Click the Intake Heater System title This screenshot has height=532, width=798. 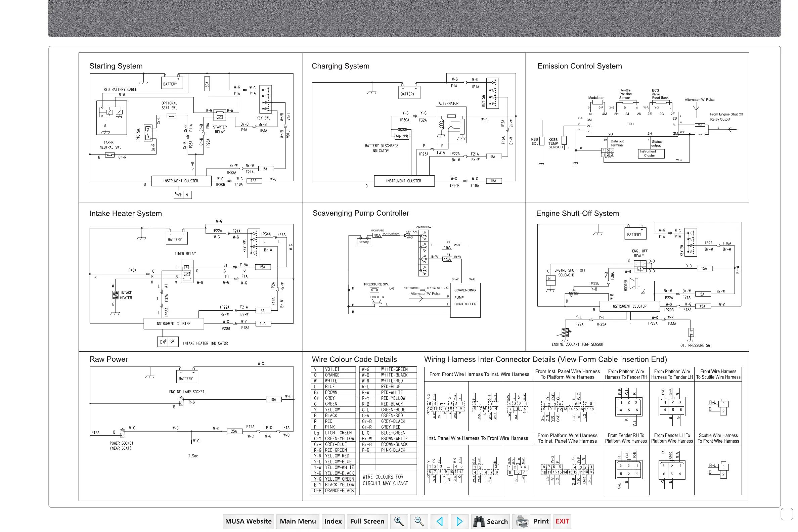126,213
